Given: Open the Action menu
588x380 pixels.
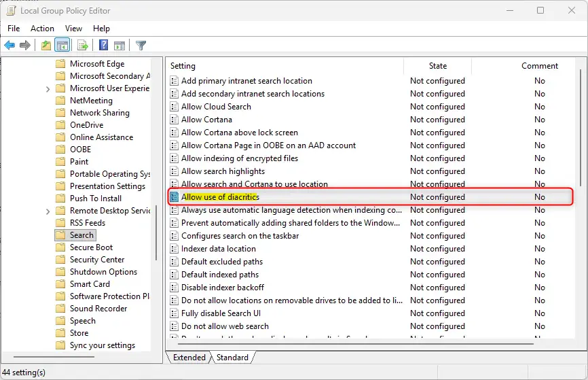Looking at the screenshot, I should pyautogui.click(x=42, y=29).
